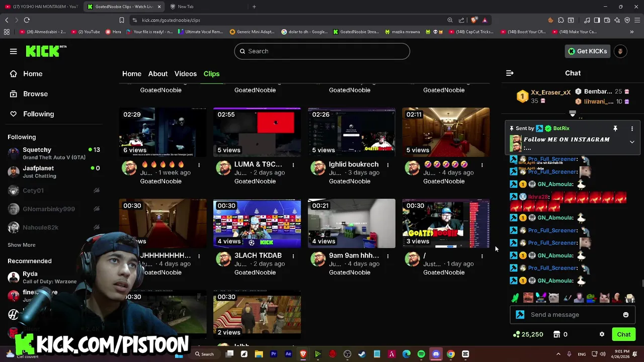Viewport: 644px width, 362px height.
Task: Open Spotify from the taskbar
Action: pyautogui.click(x=421, y=354)
